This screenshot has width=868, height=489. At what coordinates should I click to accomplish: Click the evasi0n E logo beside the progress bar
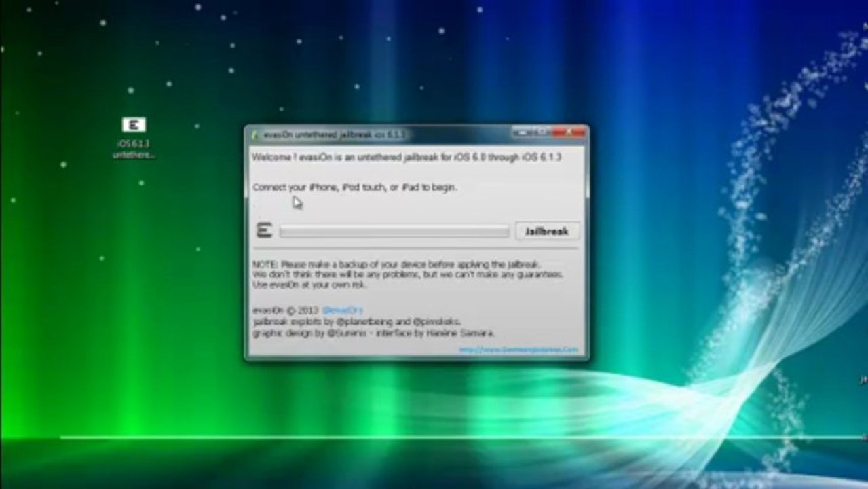coord(265,231)
